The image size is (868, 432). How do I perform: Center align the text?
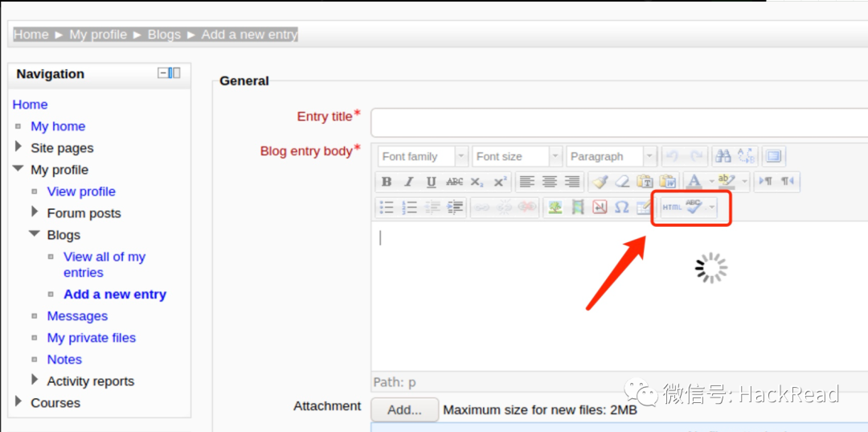(x=549, y=182)
